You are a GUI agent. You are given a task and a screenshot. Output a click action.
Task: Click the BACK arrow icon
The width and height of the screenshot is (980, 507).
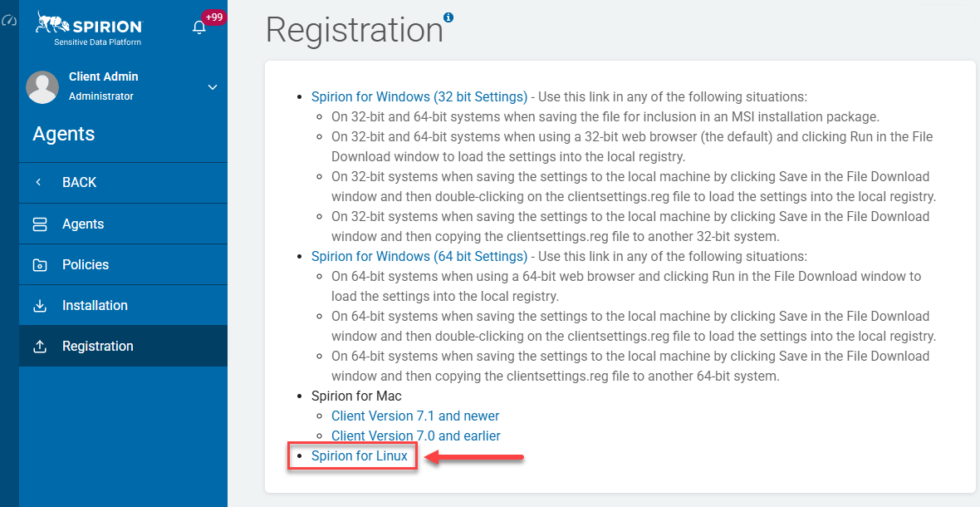click(39, 182)
